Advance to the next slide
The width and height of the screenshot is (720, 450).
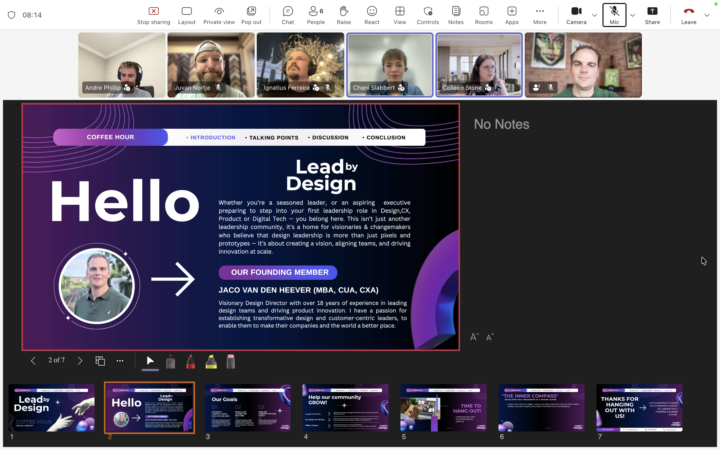[x=80, y=361]
